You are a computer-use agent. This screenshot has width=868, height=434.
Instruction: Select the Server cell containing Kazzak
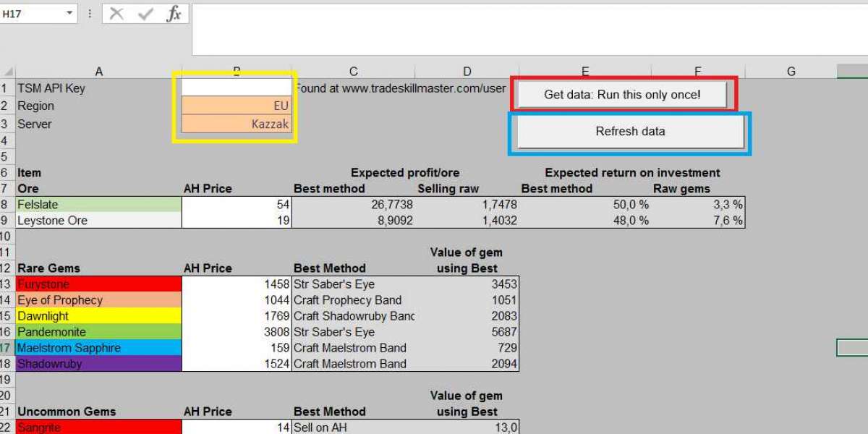pyautogui.click(x=236, y=124)
